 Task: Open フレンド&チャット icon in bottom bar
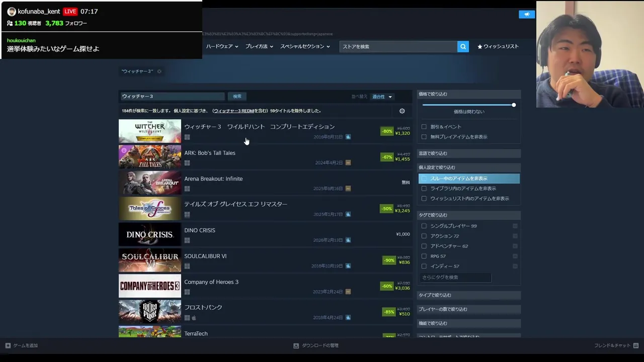(x=636, y=345)
